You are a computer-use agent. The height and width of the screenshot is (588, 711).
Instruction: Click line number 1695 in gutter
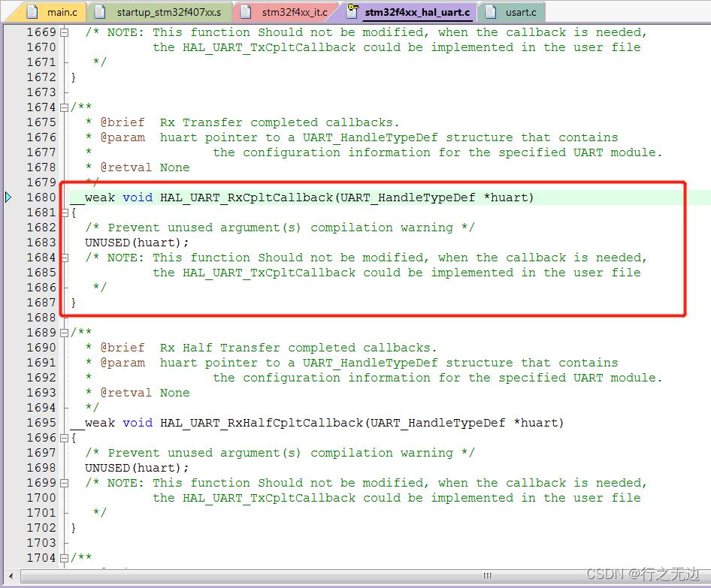(41, 423)
